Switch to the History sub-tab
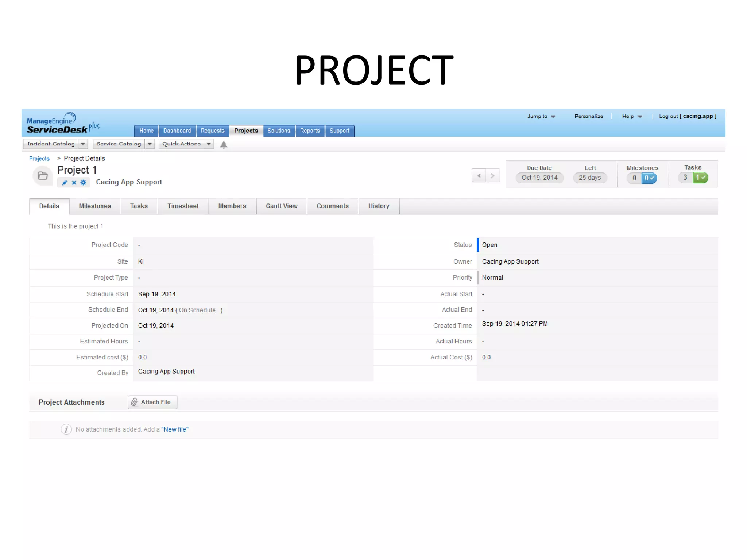The image size is (747, 560). pos(379,206)
